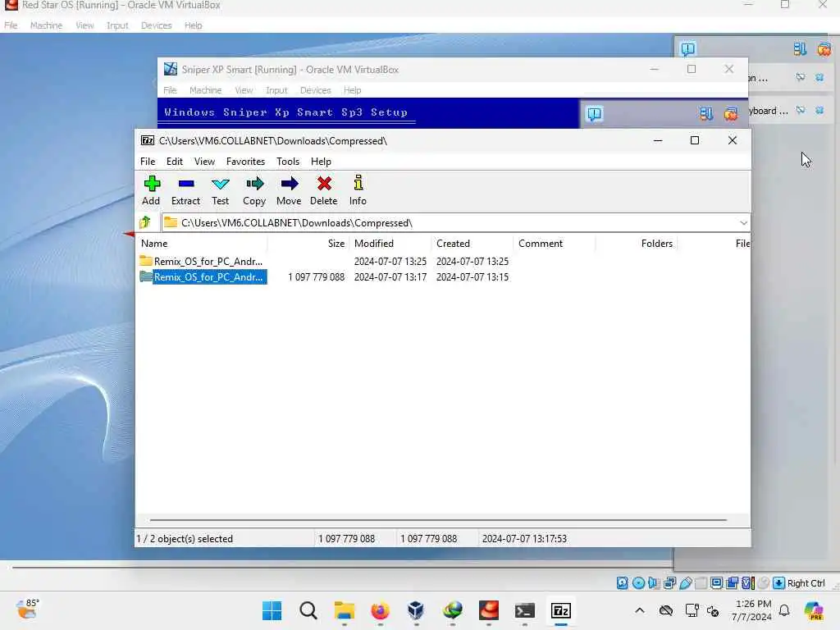Click the Add toolbar button in 7-Zip
Image resolution: width=840 pixels, height=630 pixels.
coord(151,190)
